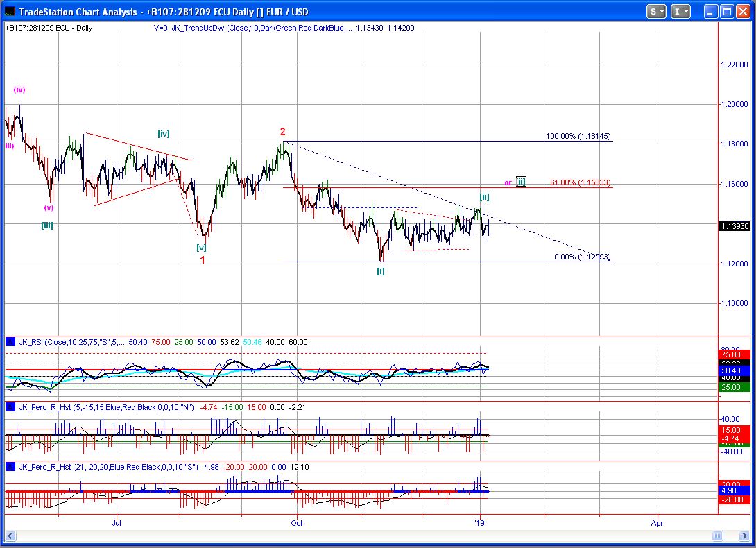
Task: Click the Apr date axis label
Action: pyautogui.click(x=657, y=523)
